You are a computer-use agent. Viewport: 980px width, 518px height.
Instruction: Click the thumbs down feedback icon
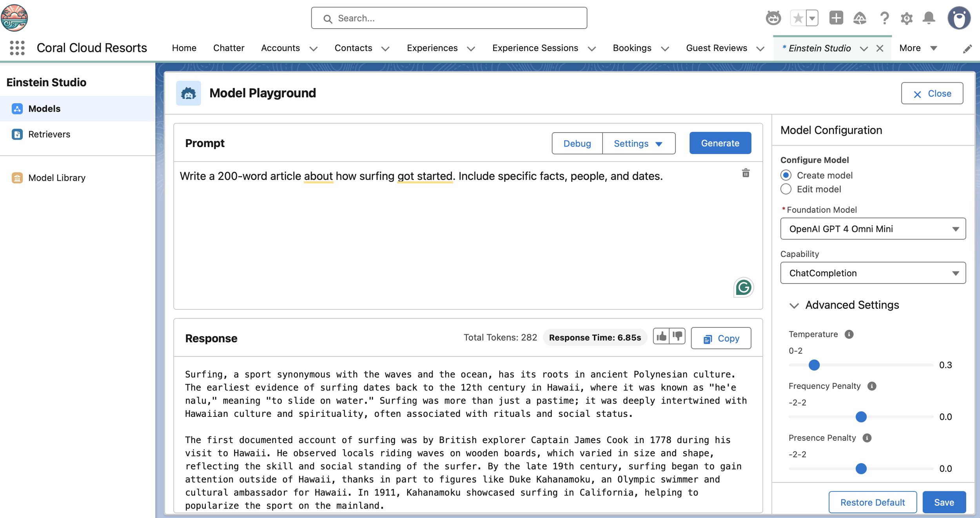[x=677, y=336]
